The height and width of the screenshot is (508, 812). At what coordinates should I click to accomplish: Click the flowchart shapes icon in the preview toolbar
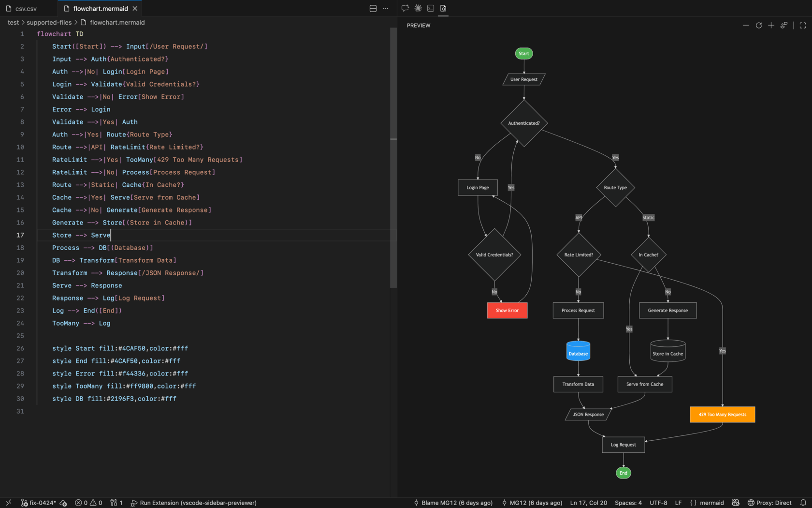pos(784,25)
